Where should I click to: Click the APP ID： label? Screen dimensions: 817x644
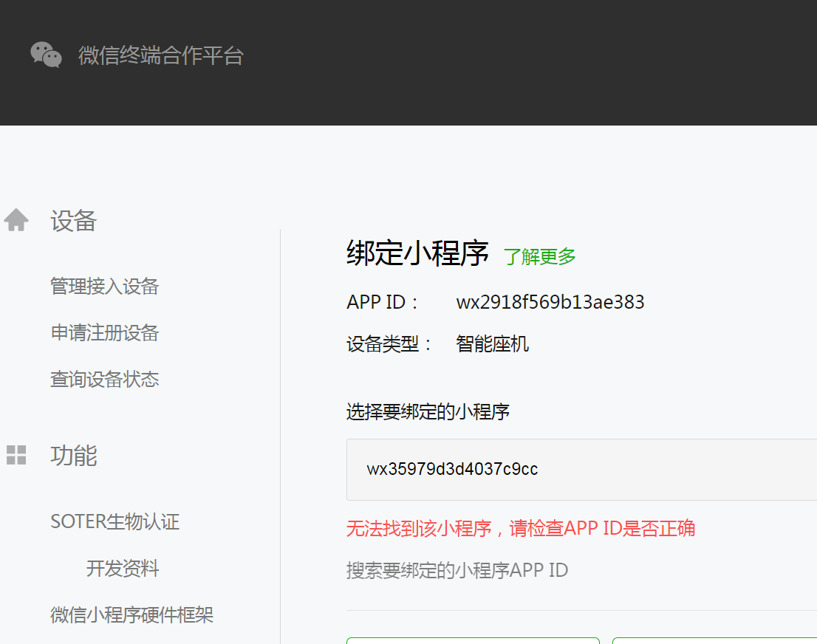tap(383, 302)
